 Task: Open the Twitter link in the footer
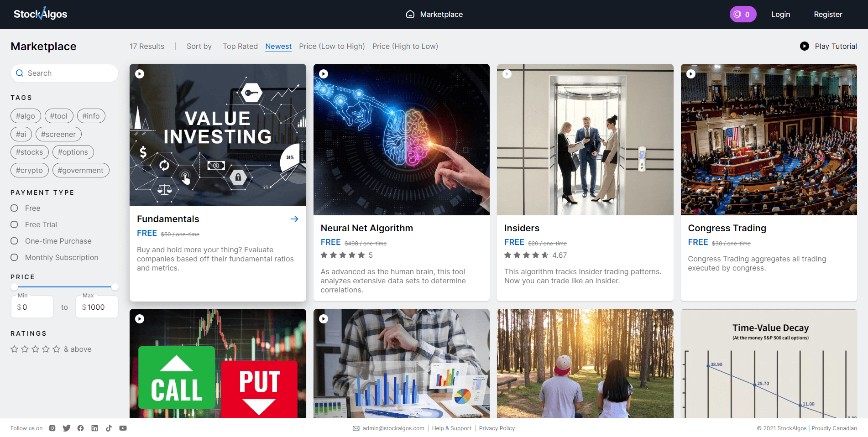pos(67,428)
